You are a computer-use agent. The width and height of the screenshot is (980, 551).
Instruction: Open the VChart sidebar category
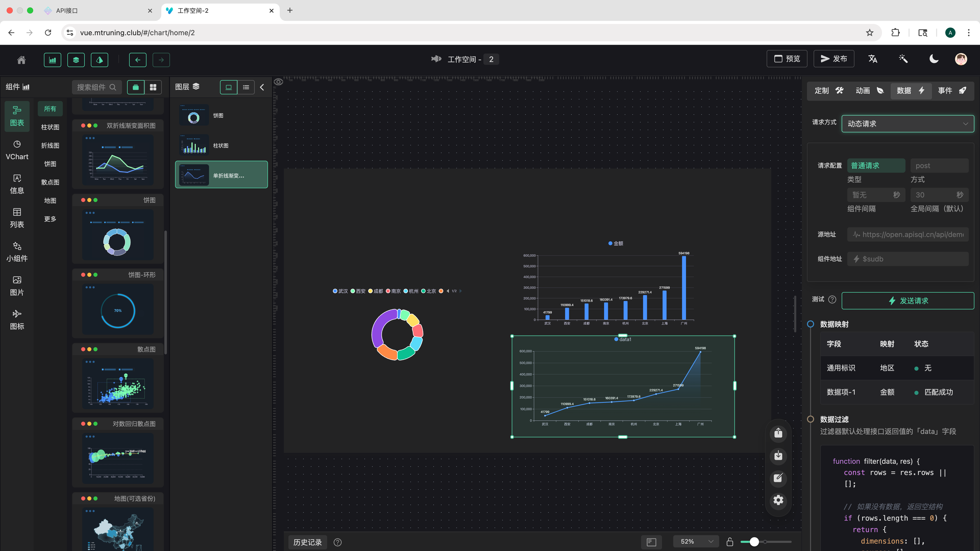(17, 150)
